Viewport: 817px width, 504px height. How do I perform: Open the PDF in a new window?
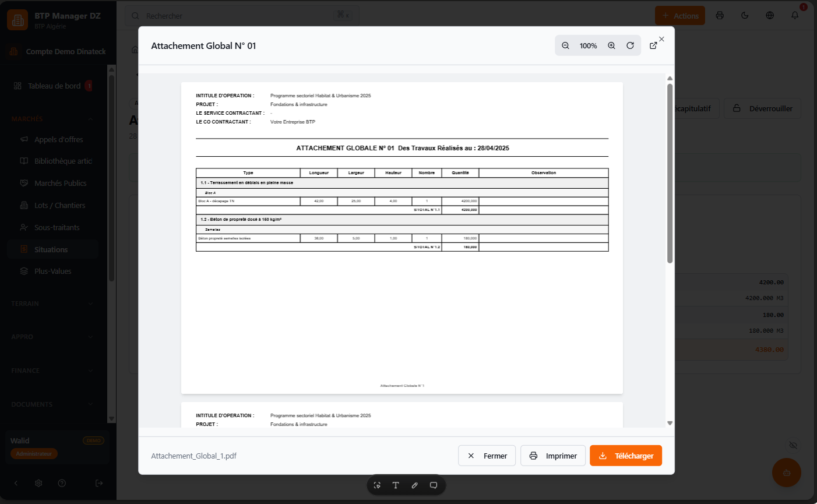653,45
